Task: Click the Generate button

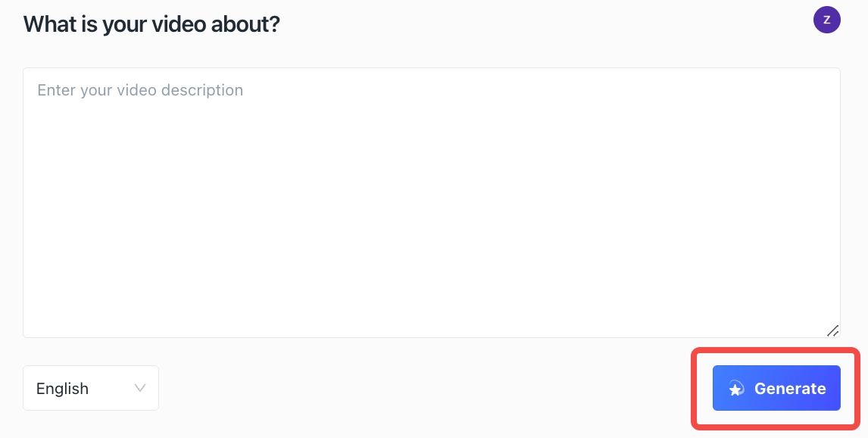Action: click(x=776, y=388)
